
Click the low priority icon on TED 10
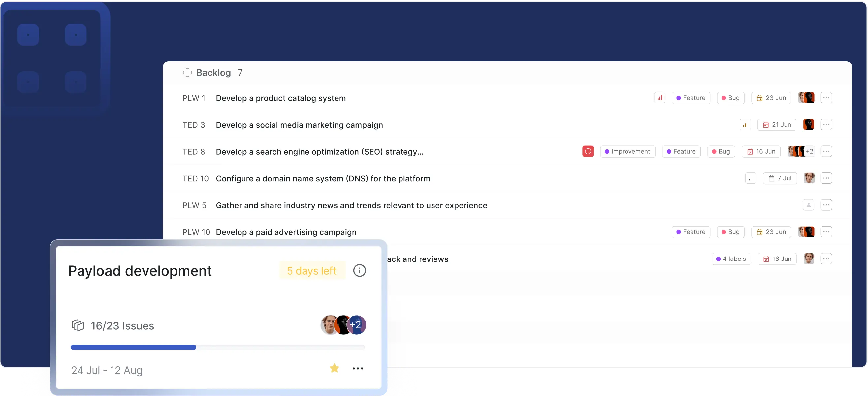coord(751,178)
